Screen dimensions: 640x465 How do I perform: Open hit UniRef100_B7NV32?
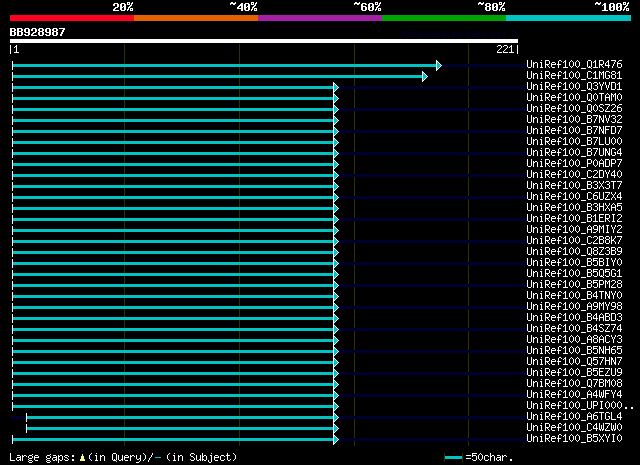tap(574, 119)
